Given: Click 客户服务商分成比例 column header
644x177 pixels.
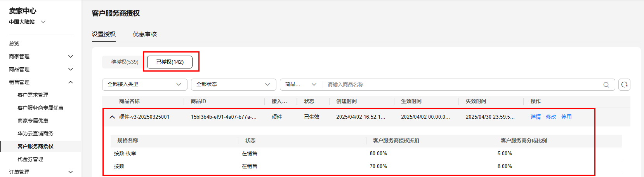Looking at the screenshot, I should pos(524,140).
